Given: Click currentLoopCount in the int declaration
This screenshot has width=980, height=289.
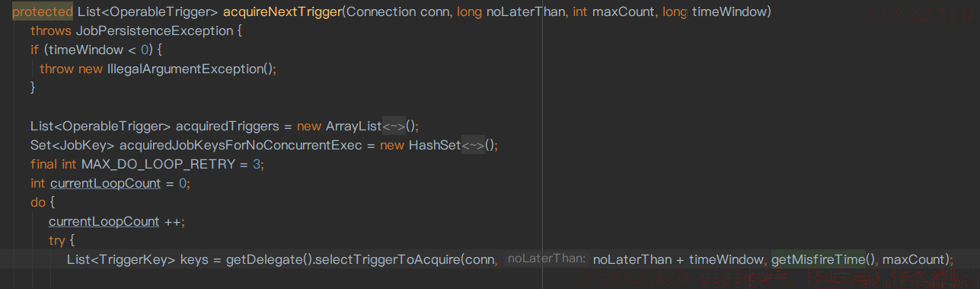Looking at the screenshot, I should point(105,183).
